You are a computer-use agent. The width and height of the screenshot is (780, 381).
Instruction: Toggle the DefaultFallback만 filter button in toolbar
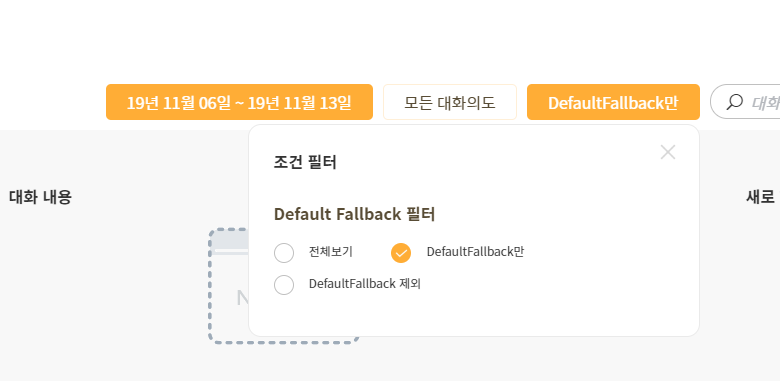pos(613,102)
